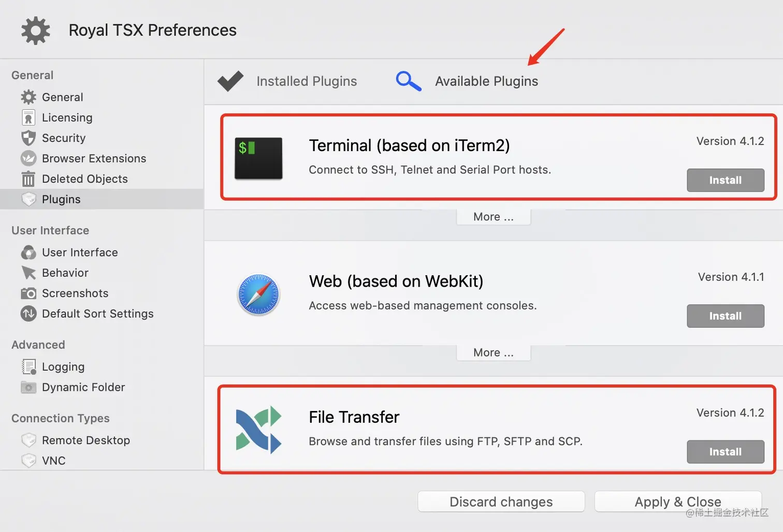Expand More details under Web plugin
The height and width of the screenshot is (532, 783).
[493, 352]
